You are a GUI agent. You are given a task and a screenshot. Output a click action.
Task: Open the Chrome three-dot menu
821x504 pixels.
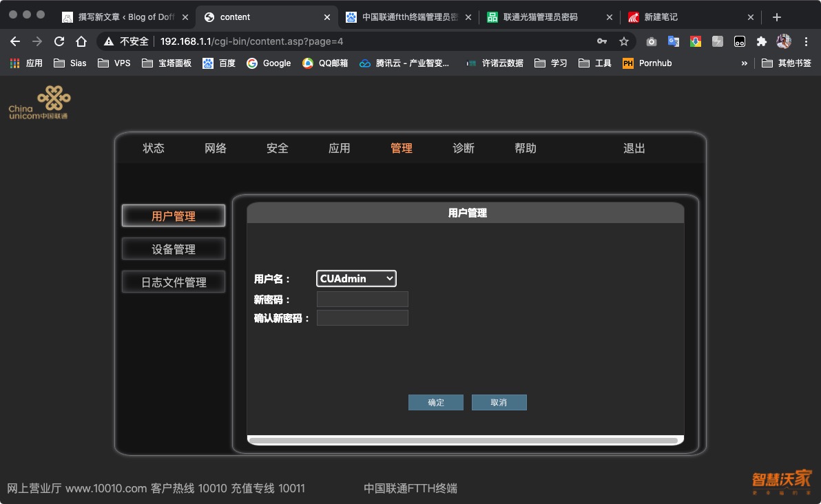point(806,41)
